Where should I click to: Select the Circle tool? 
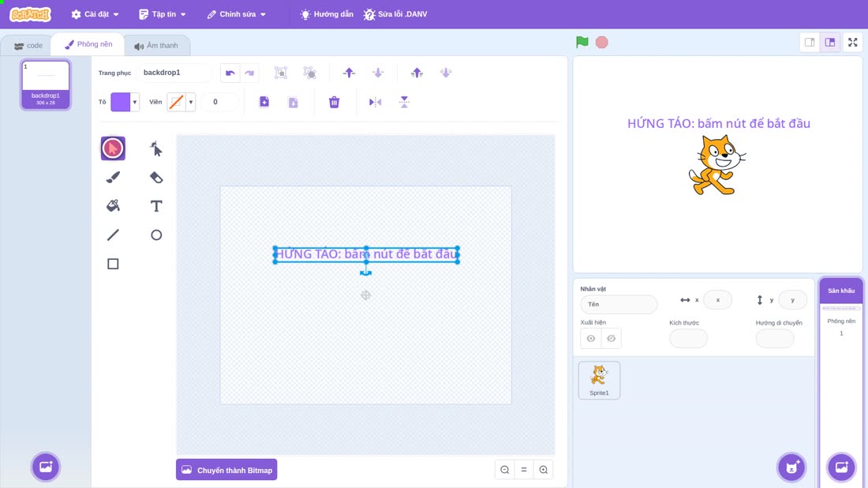pyautogui.click(x=156, y=235)
